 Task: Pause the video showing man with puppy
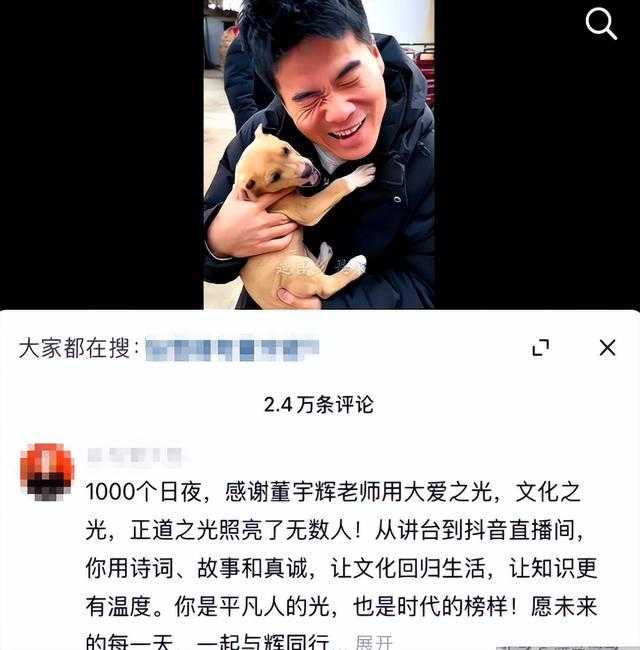(x=319, y=154)
